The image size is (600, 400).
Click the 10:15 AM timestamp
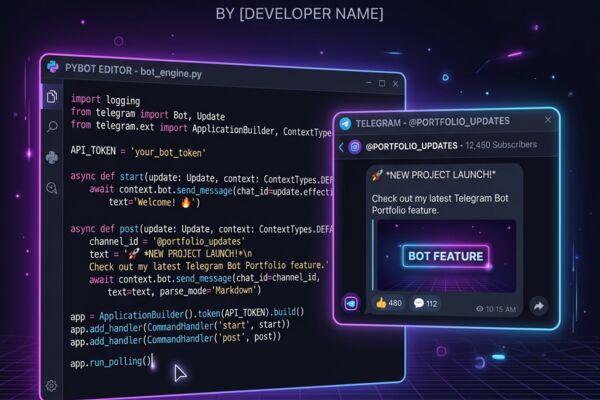501,309
